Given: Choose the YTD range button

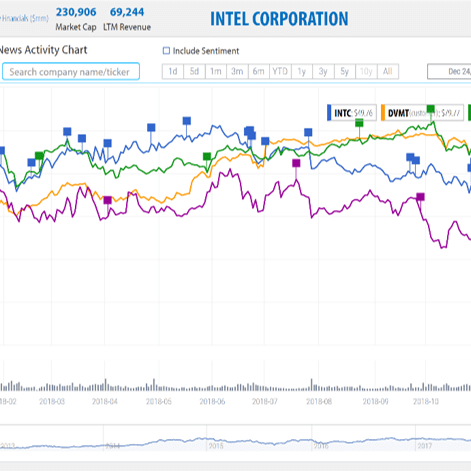Looking at the screenshot, I should (280, 71).
